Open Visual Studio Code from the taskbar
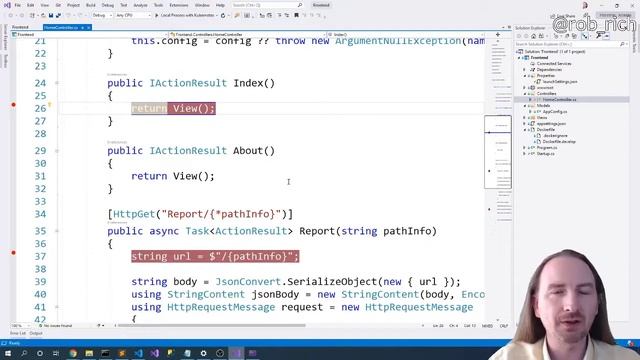This screenshot has width=640, height=360. pyautogui.click(x=138, y=353)
